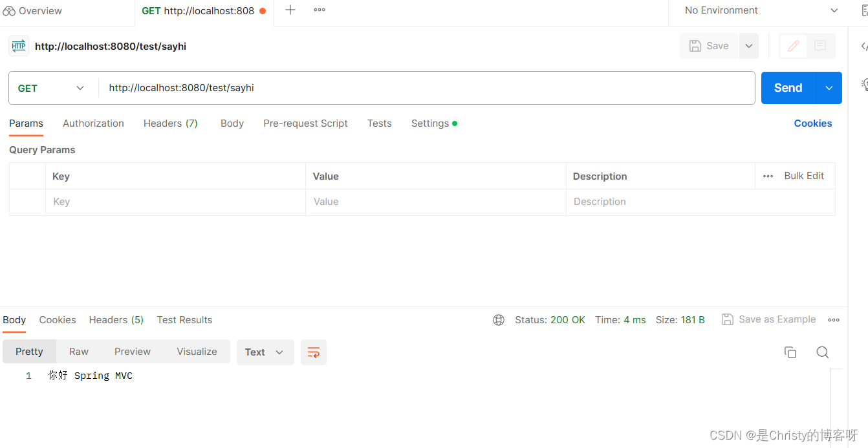
Task: Search the response with magnifier icon
Action: [x=823, y=352]
